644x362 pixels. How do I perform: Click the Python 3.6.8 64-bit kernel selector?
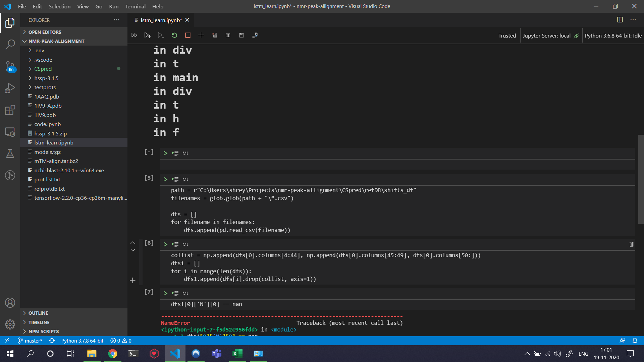pos(613,36)
